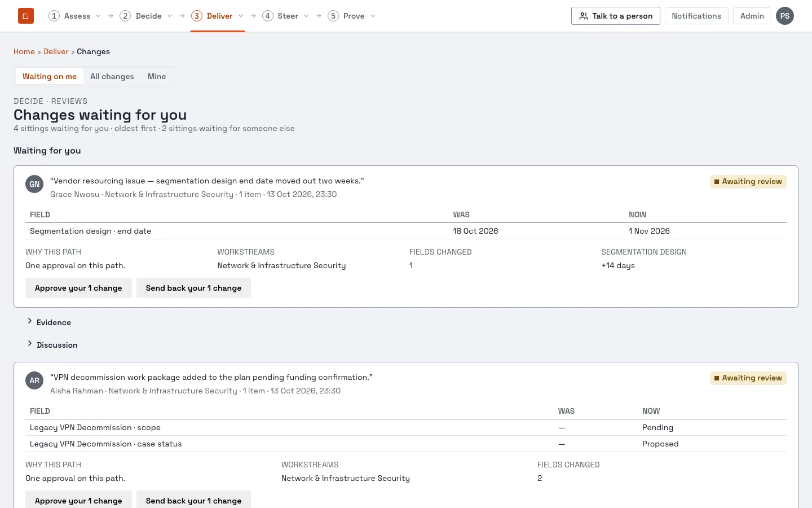The height and width of the screenshot is (508, 812).
Task: Open the Prove dropdown chevron
Action: 373,16
